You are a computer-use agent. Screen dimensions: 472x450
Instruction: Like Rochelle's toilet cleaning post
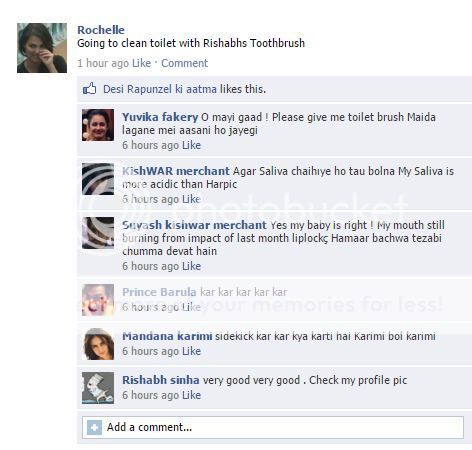click(x=141, y=63)
